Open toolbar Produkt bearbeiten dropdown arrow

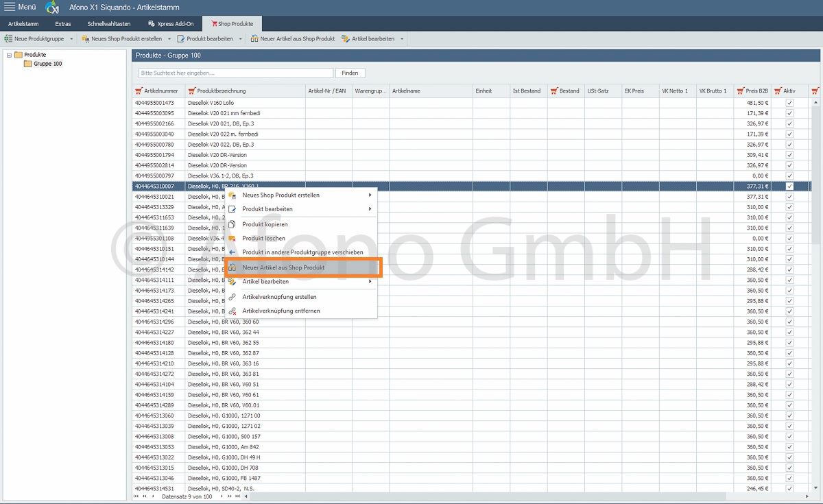[240, 39]
